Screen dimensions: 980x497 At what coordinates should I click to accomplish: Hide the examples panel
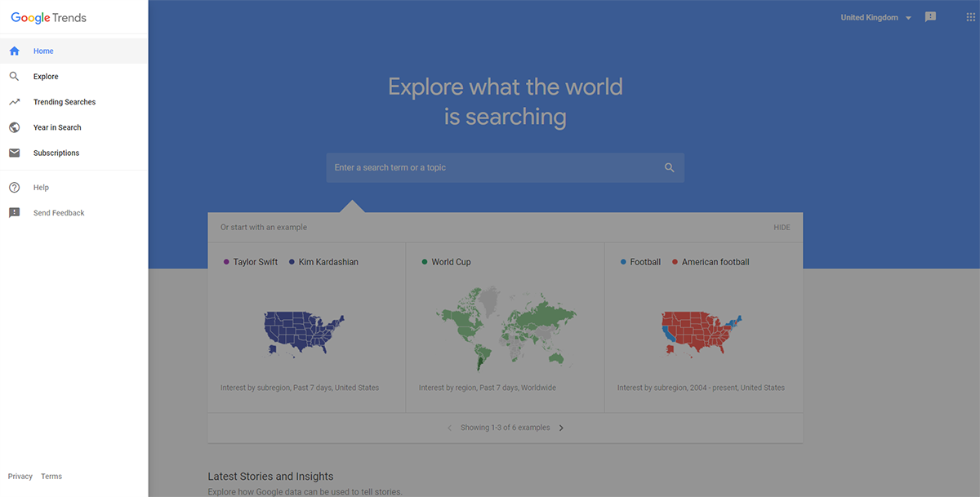coord(782,227)
